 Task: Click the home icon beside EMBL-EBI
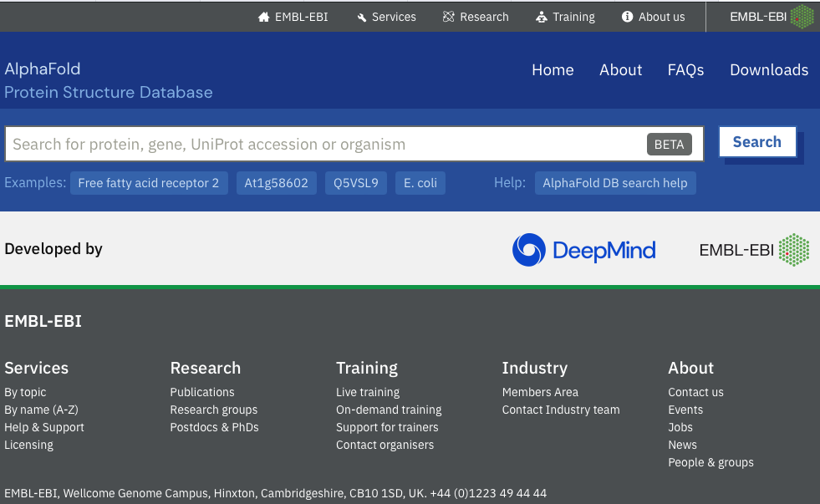(x=263, y=18)
